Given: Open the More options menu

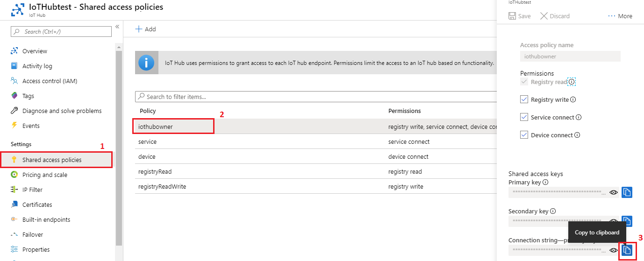Looking at the screenshot, I should 620,16.
